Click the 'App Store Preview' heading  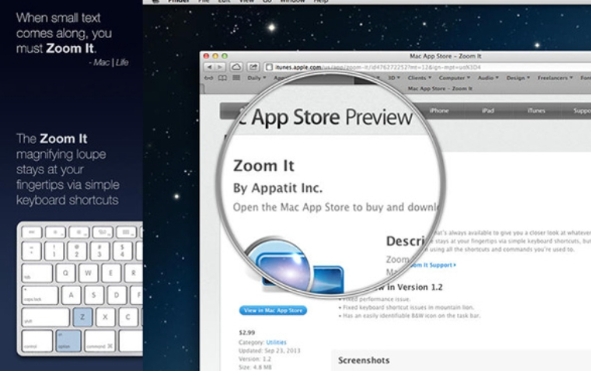(332, 117)
